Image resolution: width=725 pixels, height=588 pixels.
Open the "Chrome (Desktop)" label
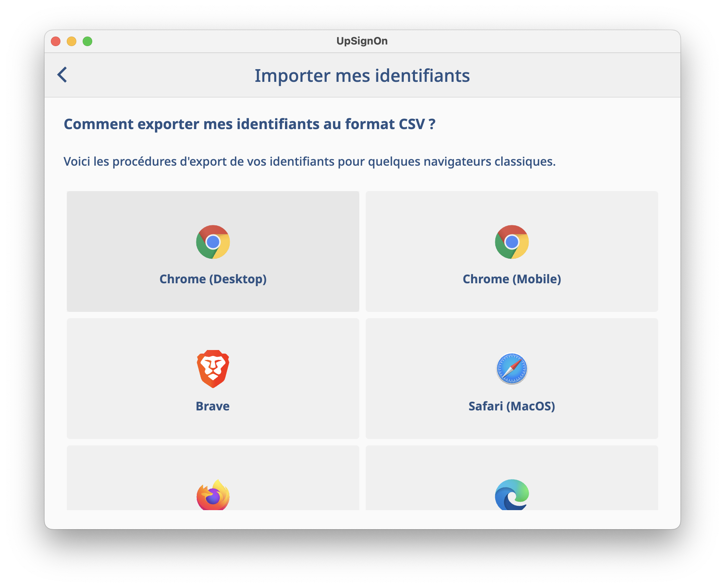pos(213,279)
